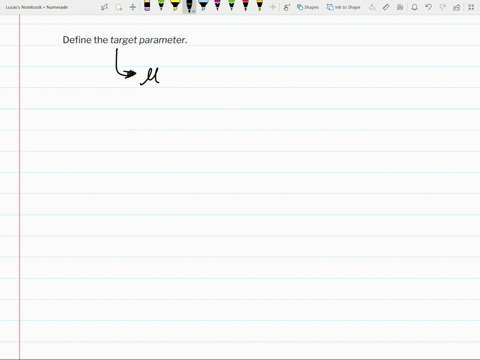The width and height of the screenshot is (480, 360).
Task: Toggle full screen mode icon
Action: (471, 7)
